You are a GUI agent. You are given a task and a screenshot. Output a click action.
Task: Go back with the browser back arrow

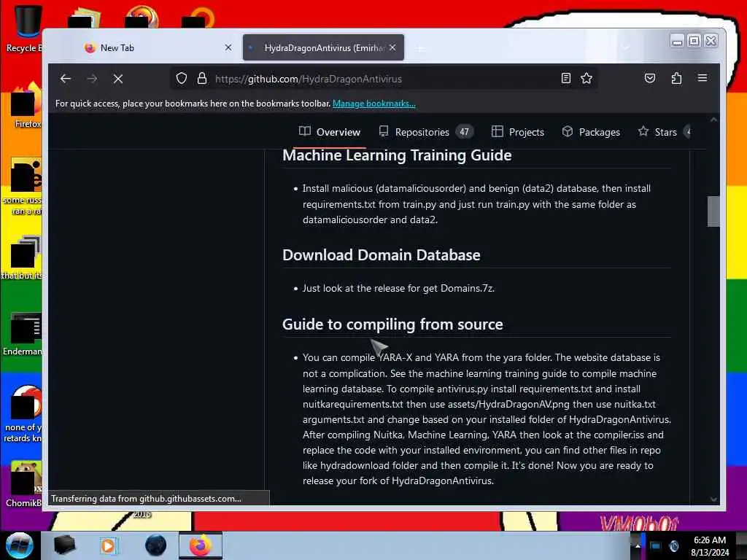coord(66,79)
